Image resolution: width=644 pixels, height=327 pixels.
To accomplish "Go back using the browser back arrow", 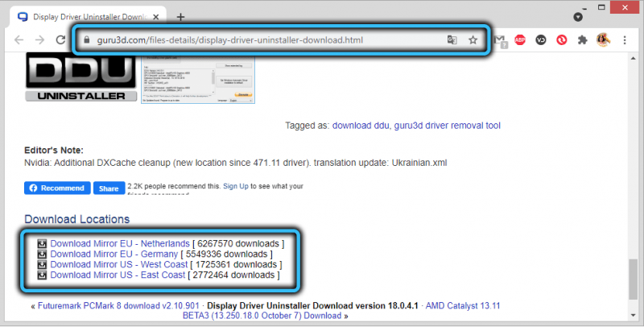I will [x=19, y=39].
